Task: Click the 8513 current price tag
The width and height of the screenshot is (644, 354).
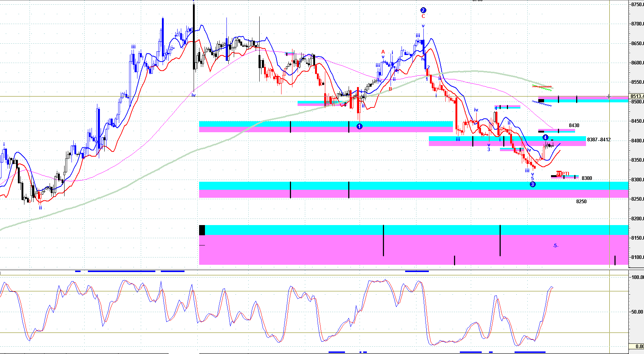Action: pos(637,97)
